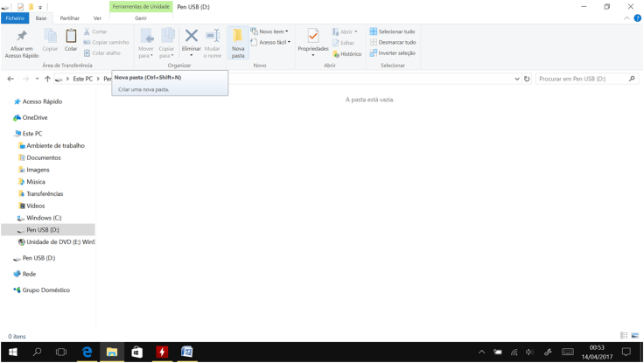Click the refresh icon beside address bar
The height and width of the screenshot is (363, 644).
527,79
